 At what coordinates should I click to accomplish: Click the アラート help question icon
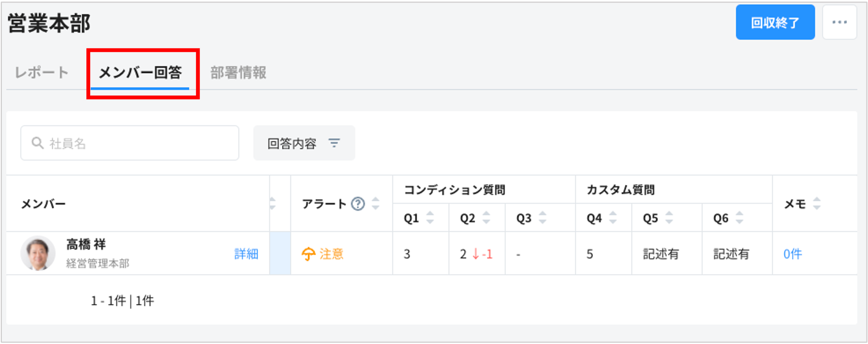pos(358,204)
